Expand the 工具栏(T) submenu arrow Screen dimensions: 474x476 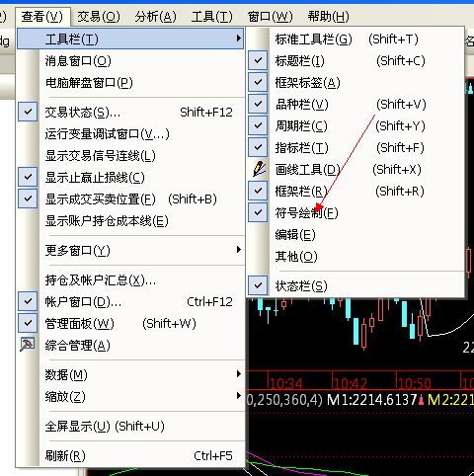click(239, 39)
